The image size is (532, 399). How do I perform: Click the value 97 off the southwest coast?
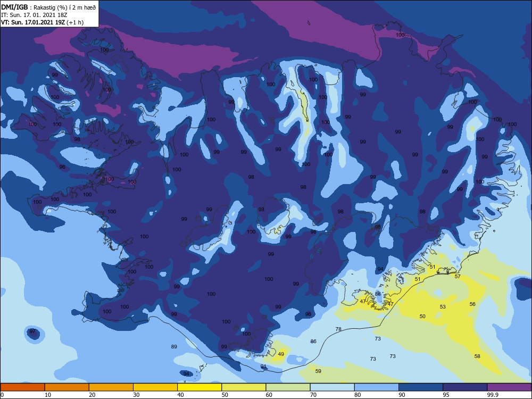[32, 331]
